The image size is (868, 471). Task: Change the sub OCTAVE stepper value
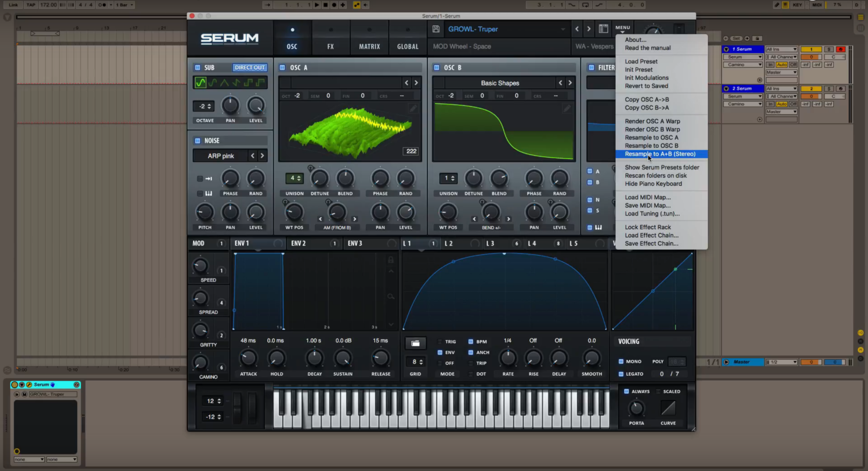coord(204,106)
